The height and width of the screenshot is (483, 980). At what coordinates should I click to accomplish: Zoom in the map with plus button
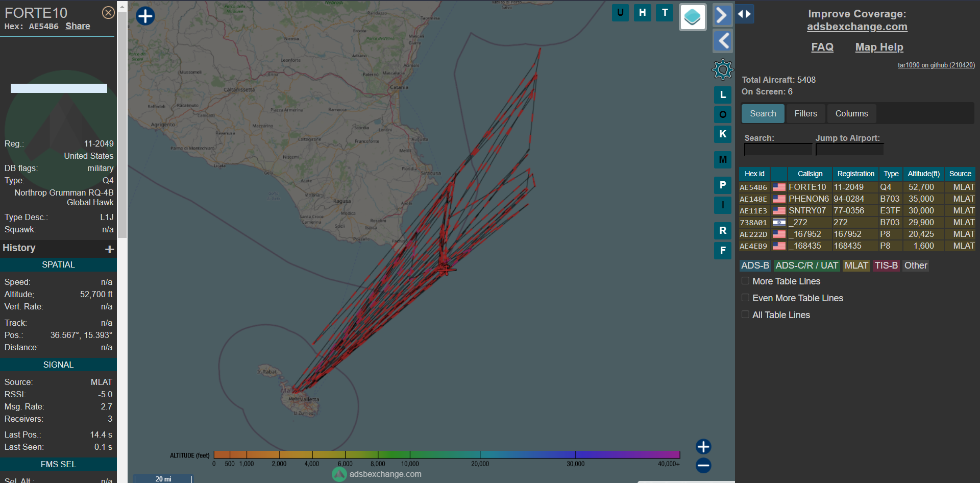pos(703,447)
